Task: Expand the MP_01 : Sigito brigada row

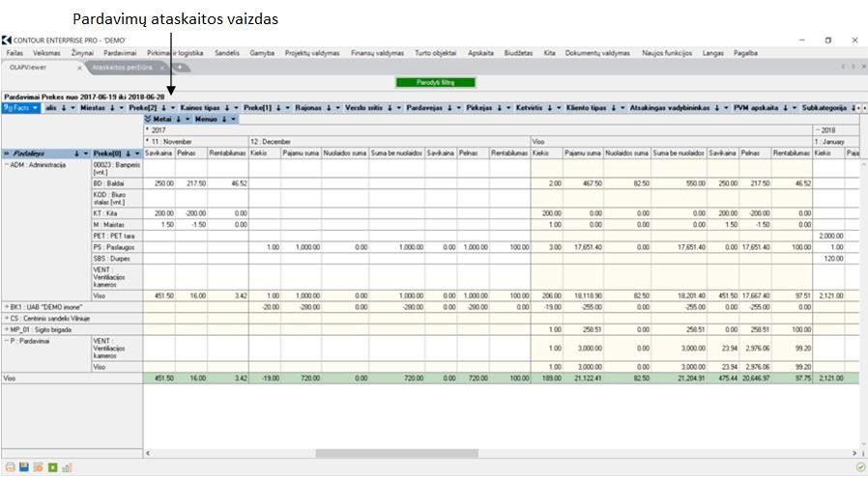Action: 7,330
